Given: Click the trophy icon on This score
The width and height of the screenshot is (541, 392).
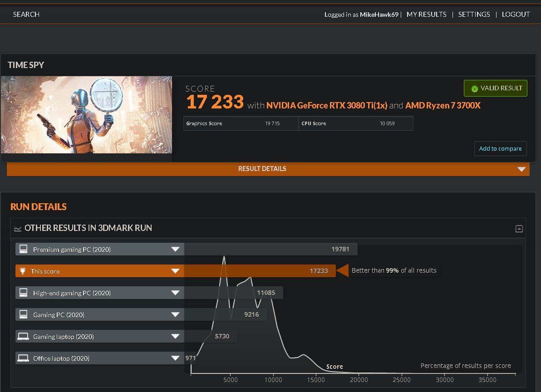Looking at the screenshot, I should tap(23, 271).
